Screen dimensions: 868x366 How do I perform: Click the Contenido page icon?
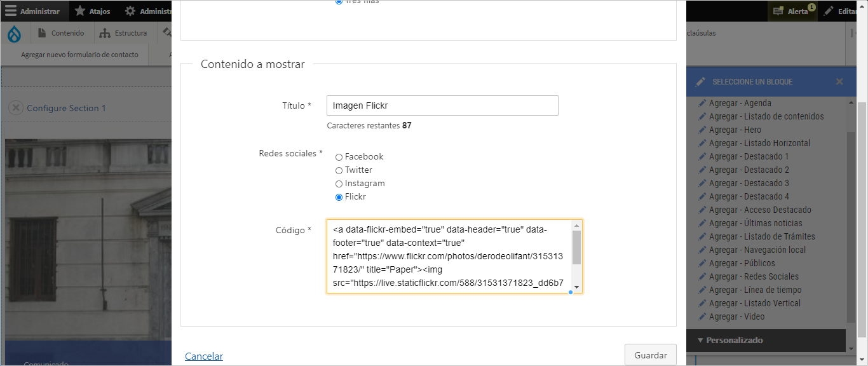pos(43,33)
